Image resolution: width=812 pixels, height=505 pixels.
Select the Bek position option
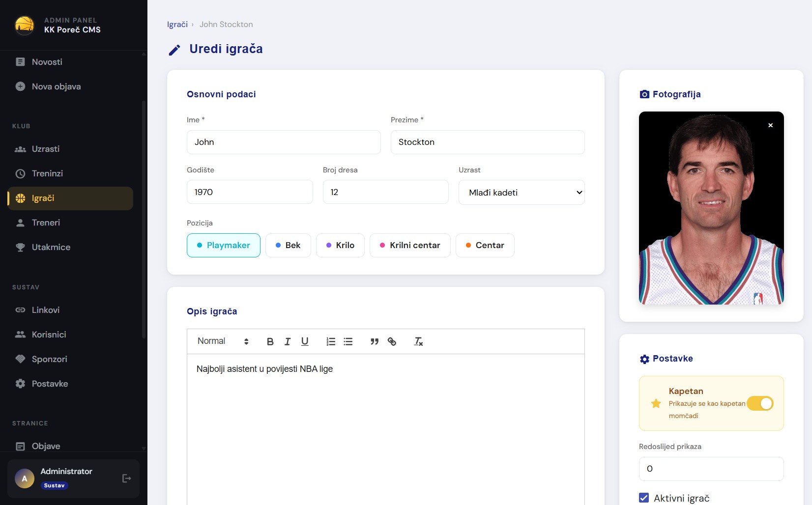pyautogui.click(x=288, y=245)
